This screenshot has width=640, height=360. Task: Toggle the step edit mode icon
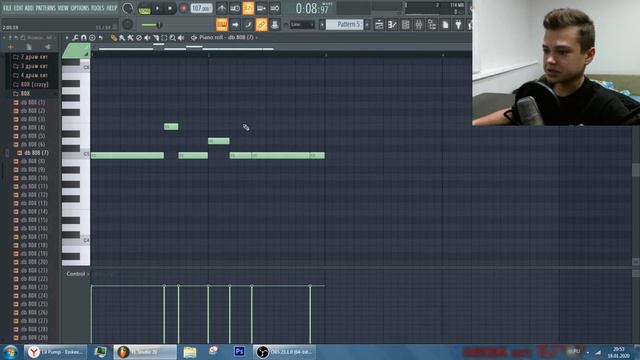[248, 24]
